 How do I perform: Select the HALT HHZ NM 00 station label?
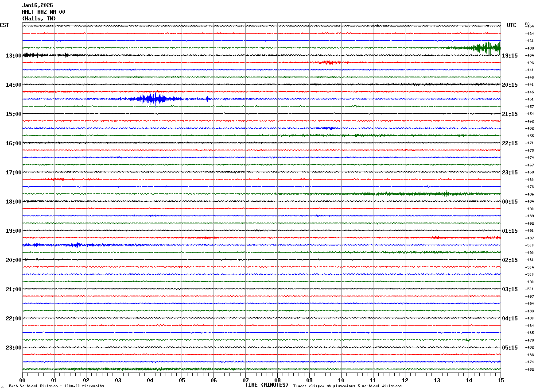[x=43, y=12]
